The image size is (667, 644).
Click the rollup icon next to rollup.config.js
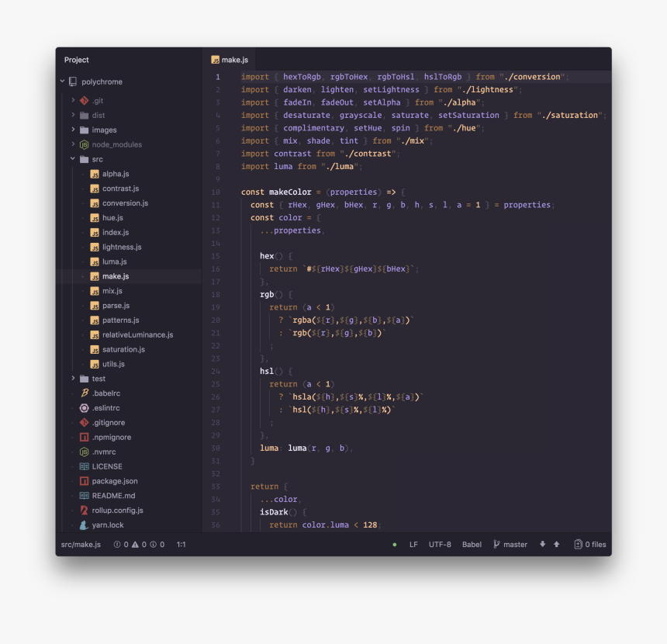tap(85, 511)
